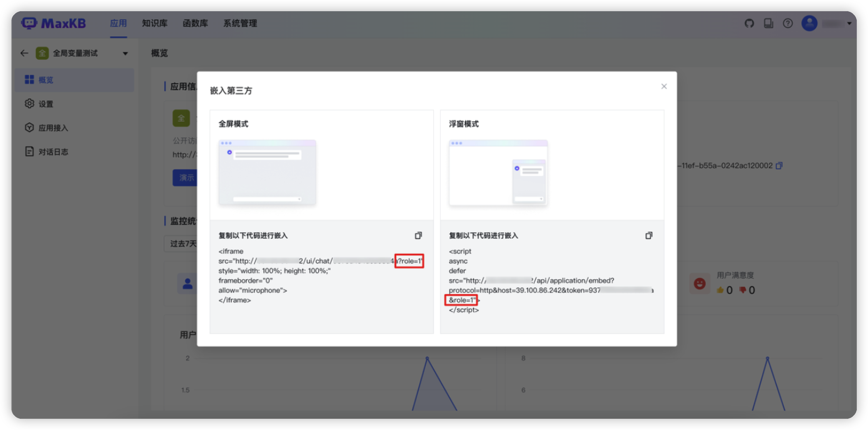Click the async line in script code
868x430 pixels.
click(x=458, y=261)
